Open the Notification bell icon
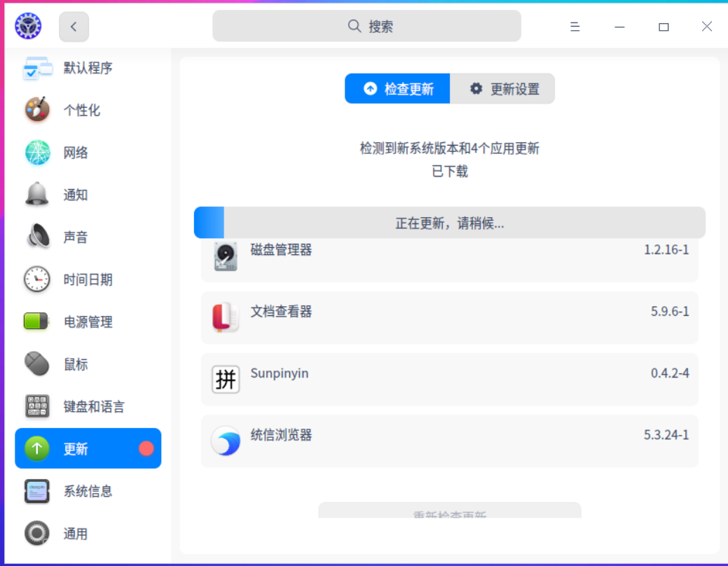Viewport: 728px width, 566px height. tap(37, 194)
